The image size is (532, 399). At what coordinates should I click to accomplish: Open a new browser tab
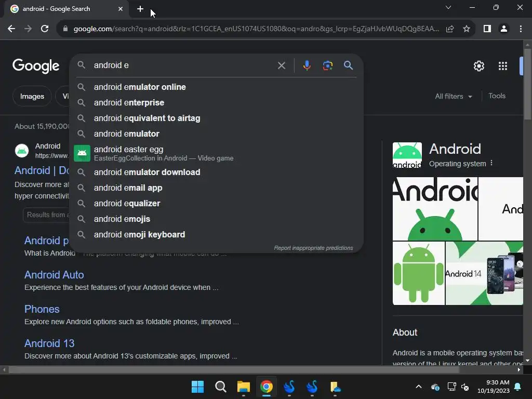tap(140, 9)
